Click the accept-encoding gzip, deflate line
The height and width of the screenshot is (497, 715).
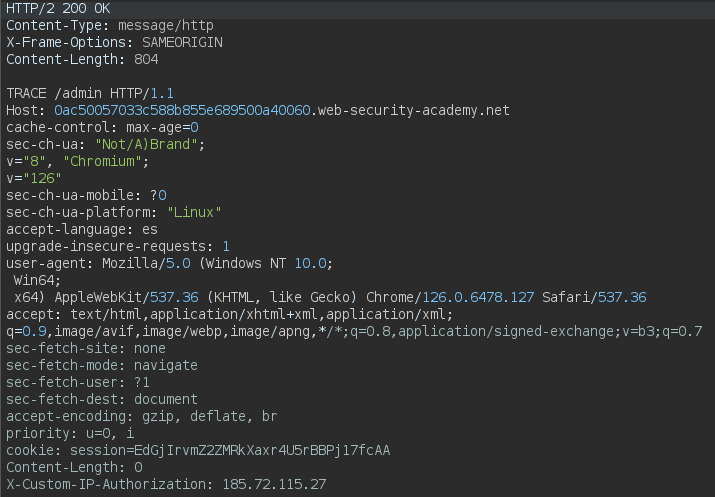pos(141,417)
